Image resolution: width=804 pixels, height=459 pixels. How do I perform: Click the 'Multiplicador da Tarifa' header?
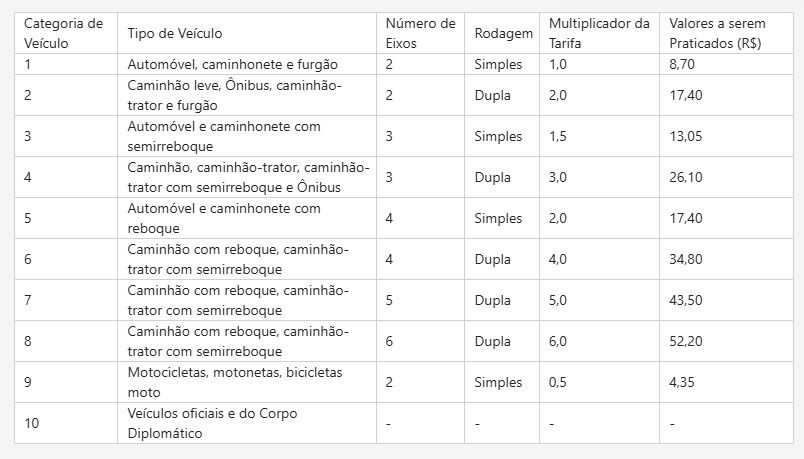pos(598,33)
